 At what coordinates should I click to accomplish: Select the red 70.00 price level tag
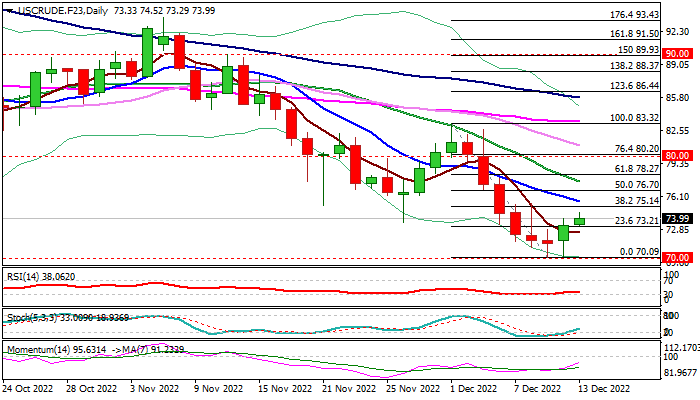[x=675, y=258]
